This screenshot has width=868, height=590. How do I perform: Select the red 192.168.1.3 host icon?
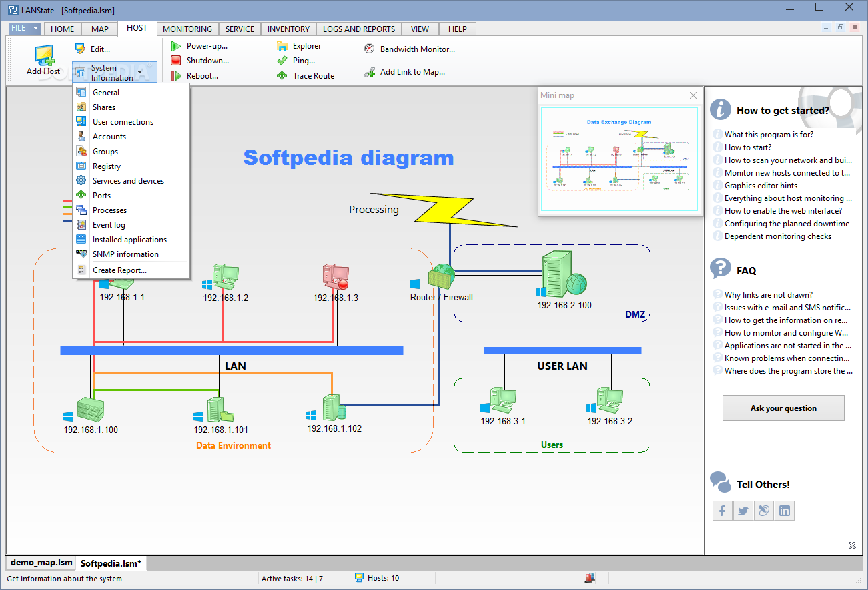click(336, 277)
